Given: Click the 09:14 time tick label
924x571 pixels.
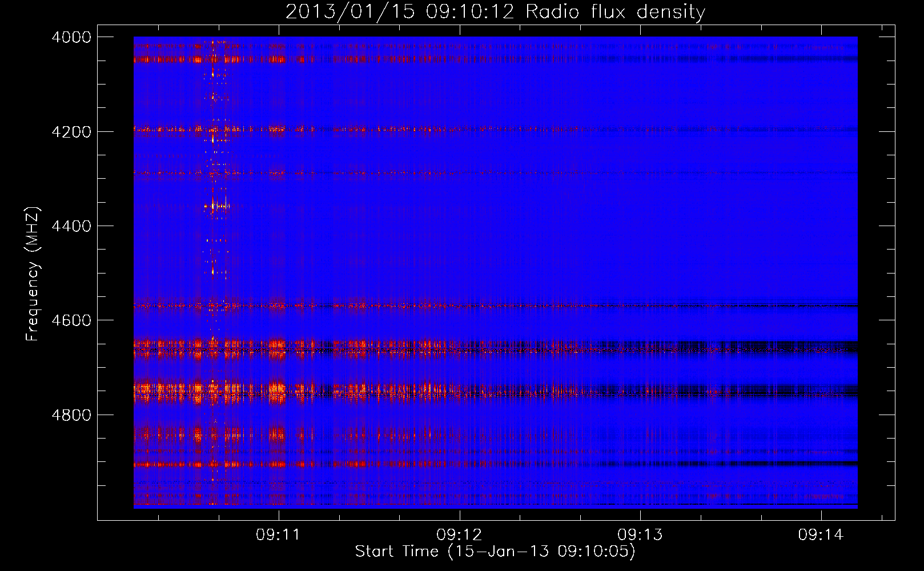Looking at the screenshot, I should click(821, 535).
